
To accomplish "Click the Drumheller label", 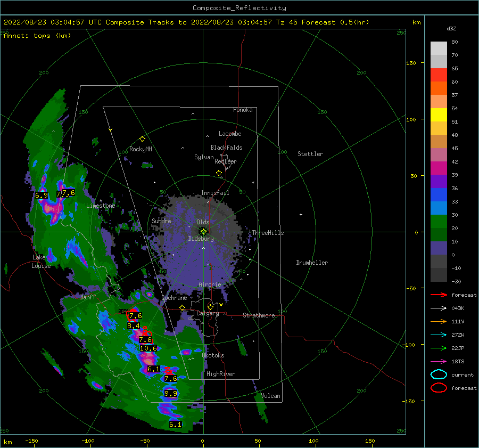I will pyautogui.click(x=312, y=263).
